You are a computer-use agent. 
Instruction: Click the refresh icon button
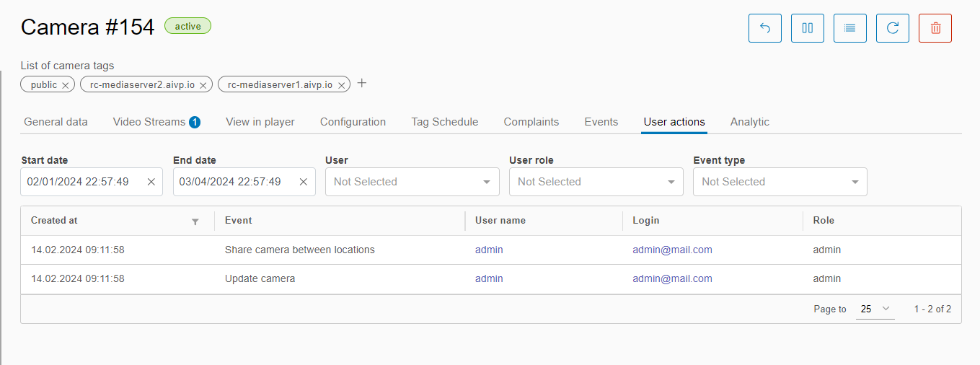click(x=893, y=28)
